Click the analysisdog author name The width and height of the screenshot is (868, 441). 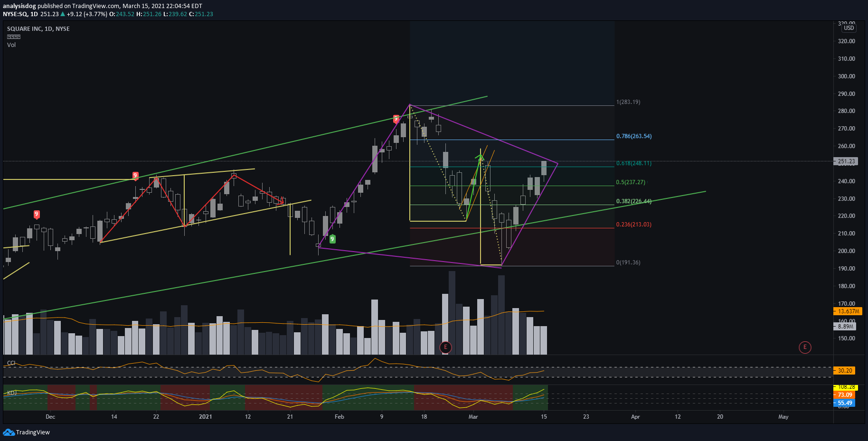[19, 6]
